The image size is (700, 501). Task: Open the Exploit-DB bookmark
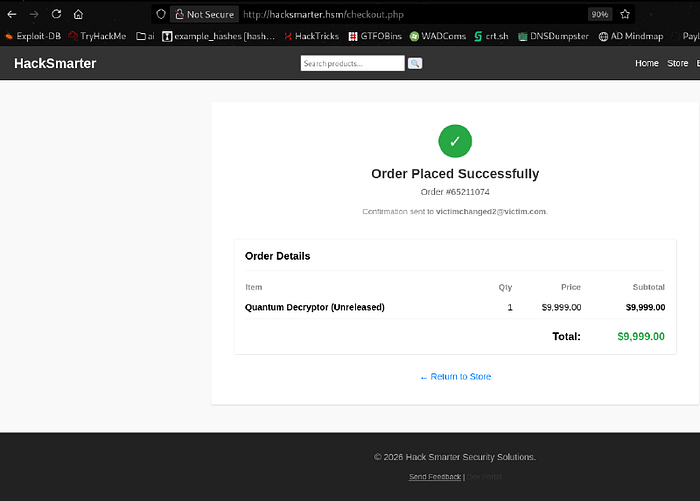click(x=33, y=36)
